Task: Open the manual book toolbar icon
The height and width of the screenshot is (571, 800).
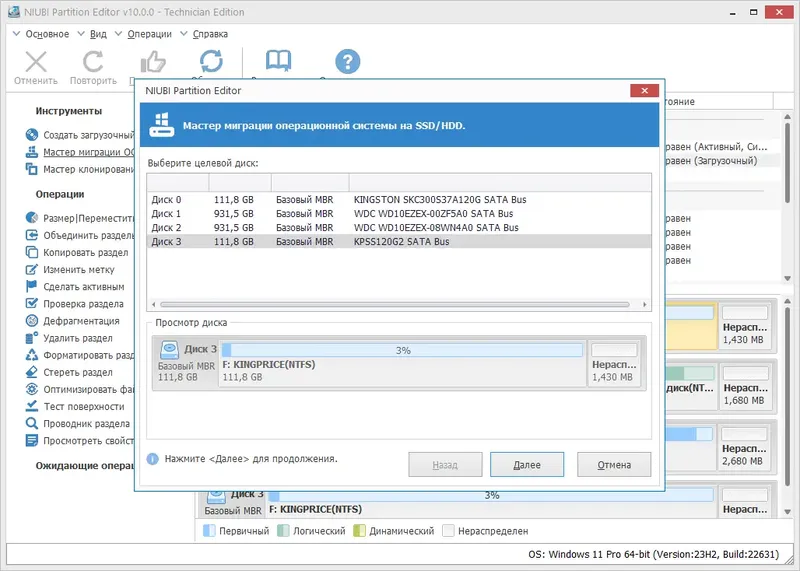Action: click(278, 61)
